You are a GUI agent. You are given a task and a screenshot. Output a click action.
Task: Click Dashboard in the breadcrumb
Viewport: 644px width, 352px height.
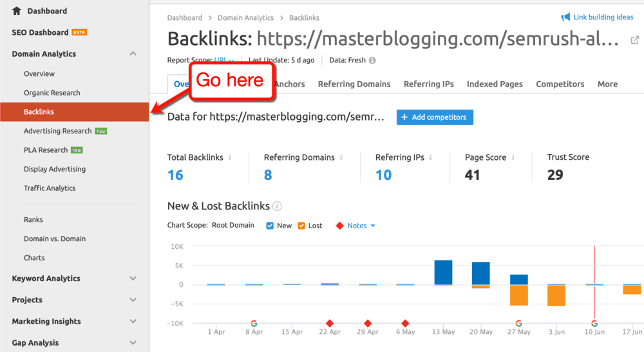184,18
